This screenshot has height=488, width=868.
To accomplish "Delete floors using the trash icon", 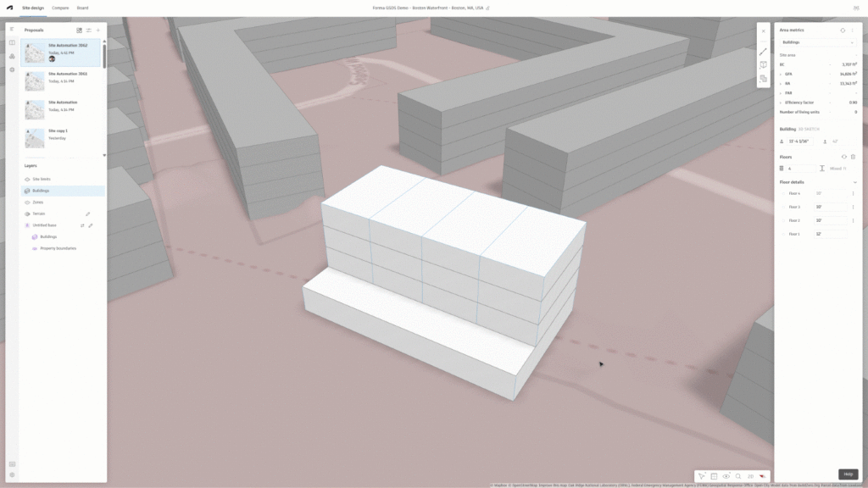I will [854, 157].
